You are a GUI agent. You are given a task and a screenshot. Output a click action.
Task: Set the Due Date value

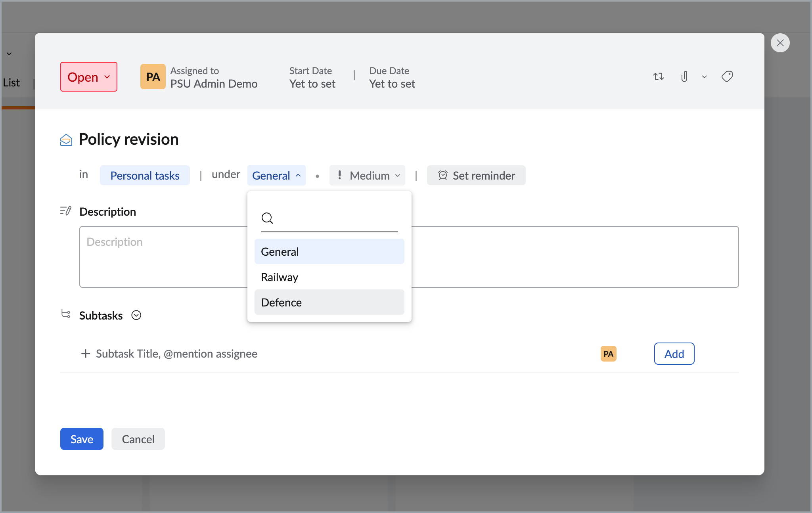[392, 84]
